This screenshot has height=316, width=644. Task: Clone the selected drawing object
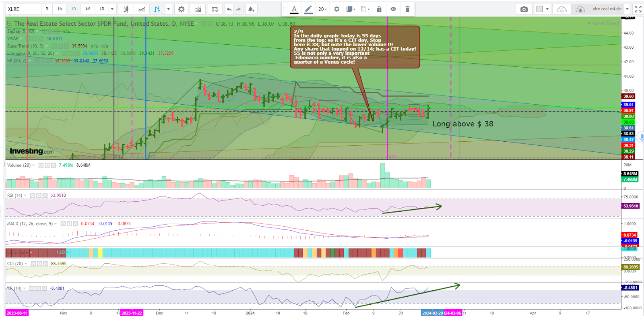click(365, 9)
